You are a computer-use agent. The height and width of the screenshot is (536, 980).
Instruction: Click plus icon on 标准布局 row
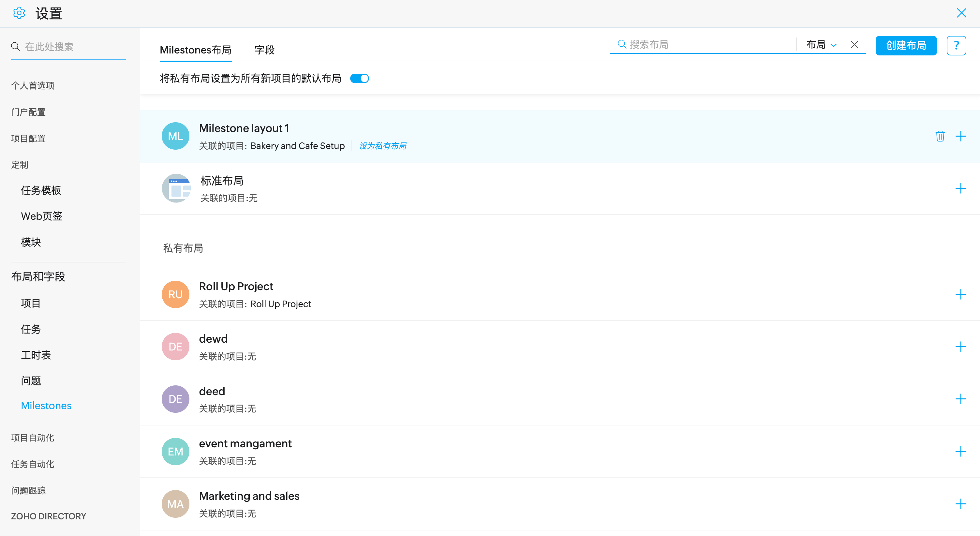(960, 188)
